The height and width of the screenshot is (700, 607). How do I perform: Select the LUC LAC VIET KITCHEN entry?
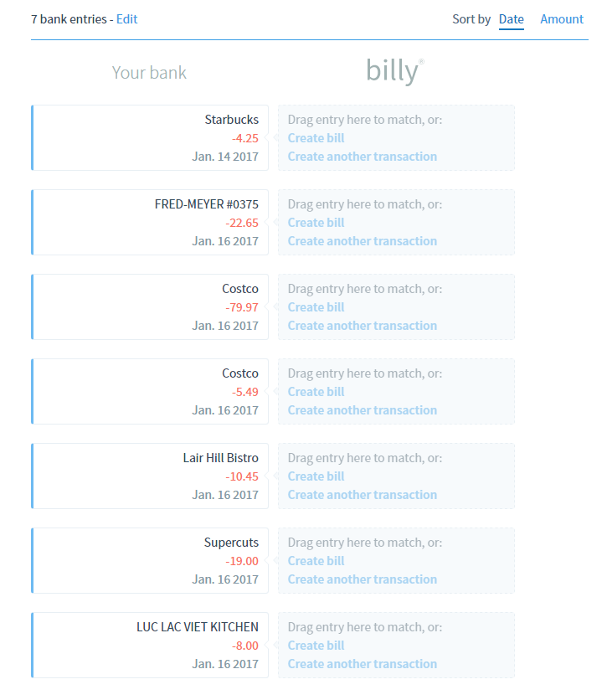pos(150,646)
